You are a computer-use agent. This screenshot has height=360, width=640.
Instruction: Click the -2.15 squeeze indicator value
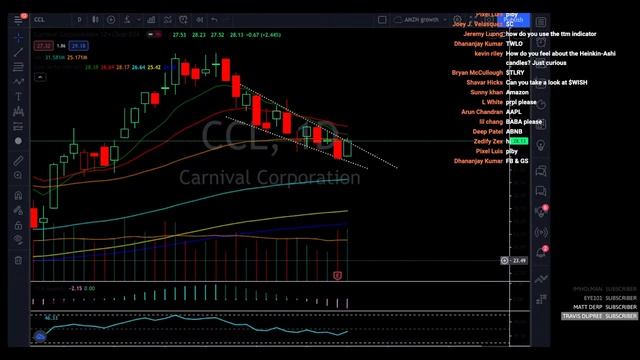pyautogui.click(x=76, y=288)
